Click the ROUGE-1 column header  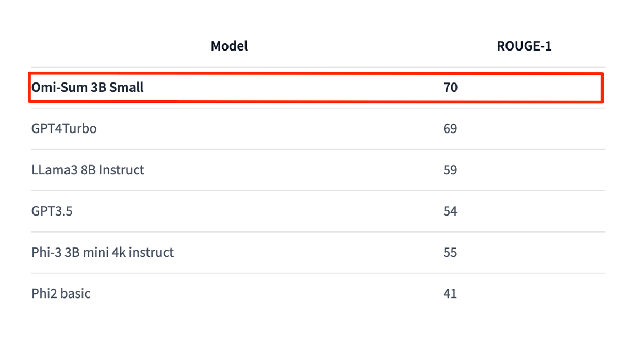[x=524, y=46]
